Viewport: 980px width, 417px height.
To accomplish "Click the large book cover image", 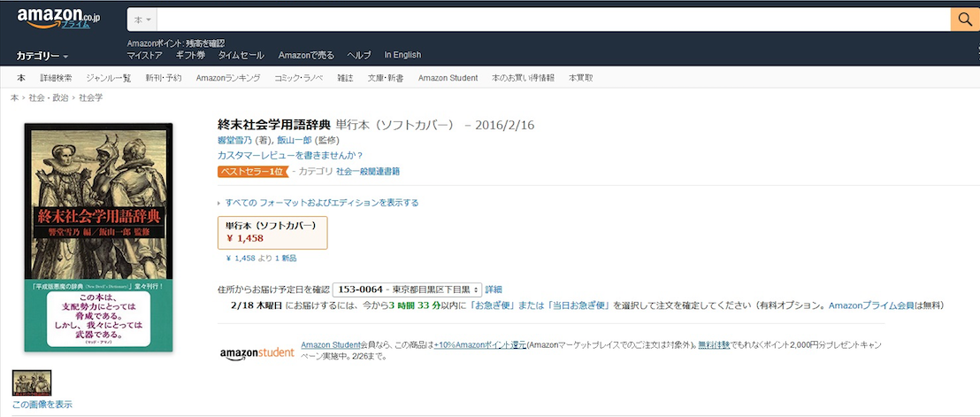I will coord(98,237).
